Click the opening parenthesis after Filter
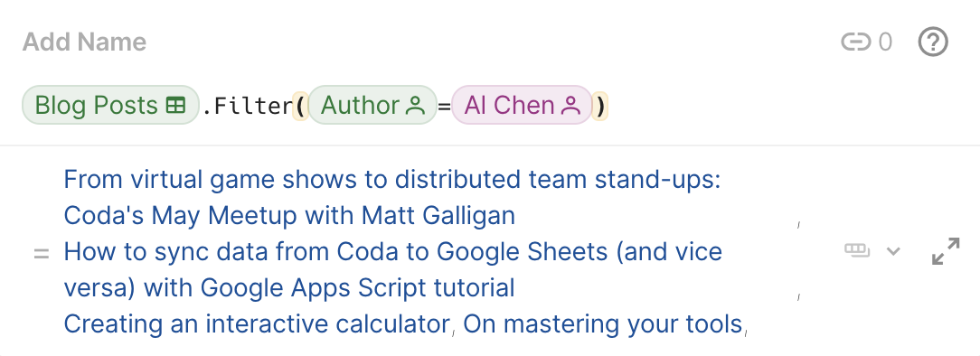The image size is (980, 356). [301, 107]
